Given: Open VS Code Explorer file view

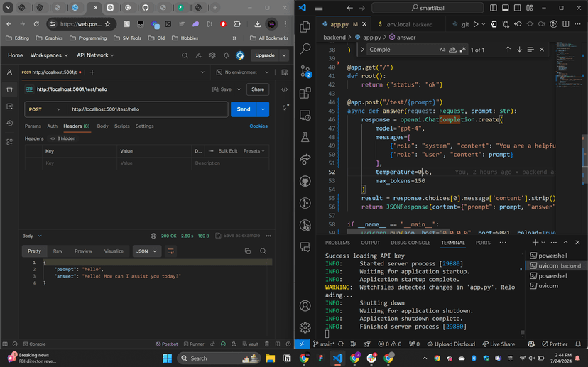Looking at the screenshot, I should 305,27.
